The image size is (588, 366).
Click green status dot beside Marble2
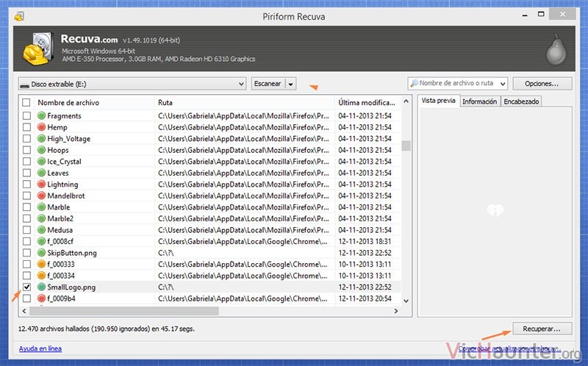pos(41,218)
